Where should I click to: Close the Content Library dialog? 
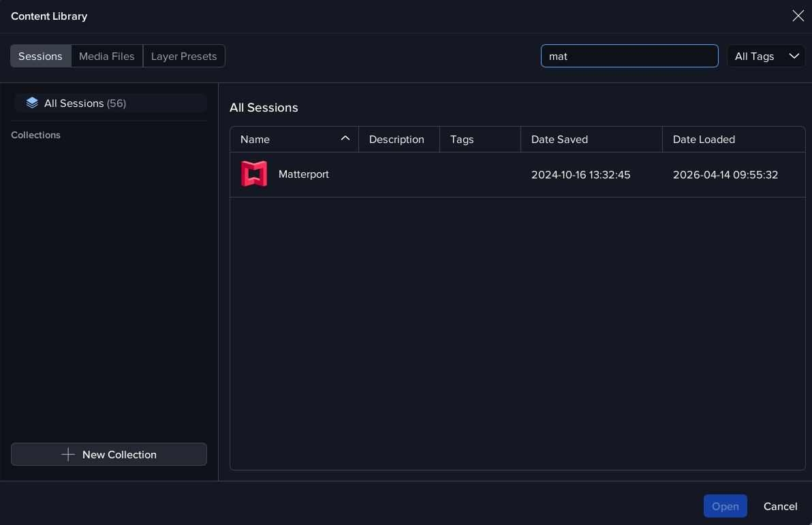click(798, 16)
